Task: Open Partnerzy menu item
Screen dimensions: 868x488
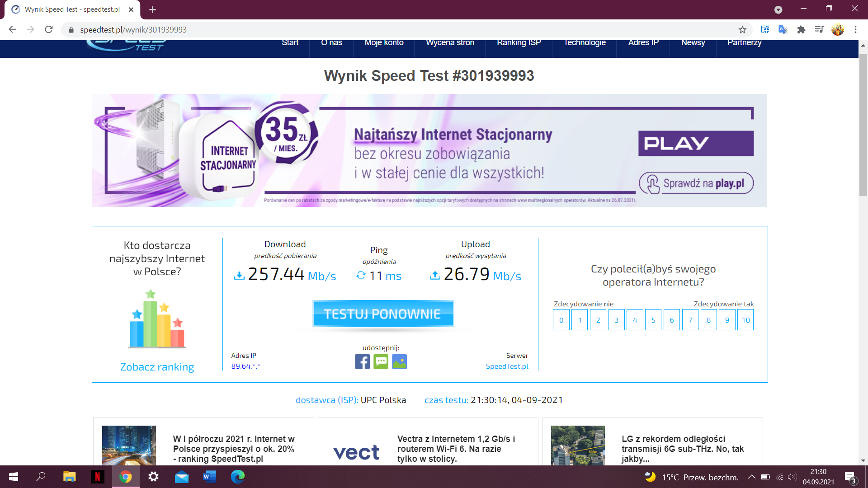Action: (x=744, y=43)
